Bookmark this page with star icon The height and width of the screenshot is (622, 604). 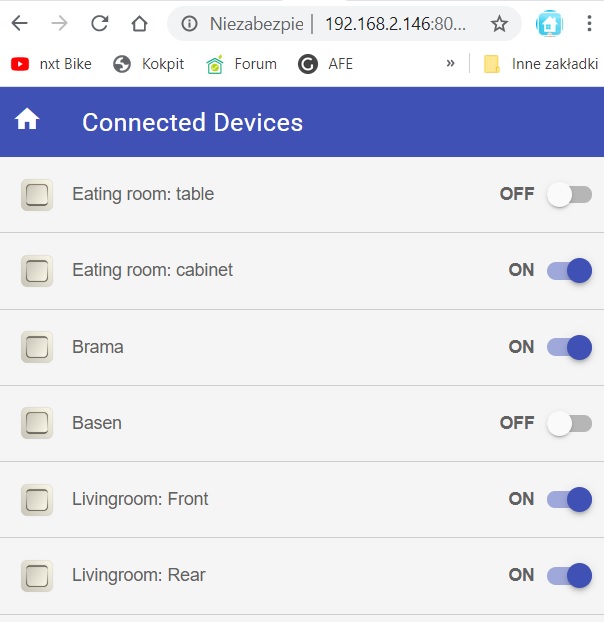click(499, 24)
